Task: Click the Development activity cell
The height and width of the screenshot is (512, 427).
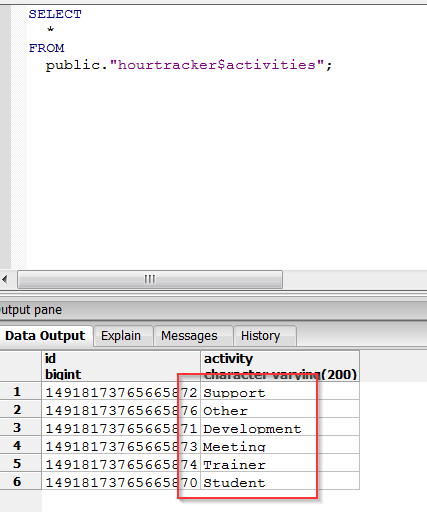Action: (x=280, y=427)
